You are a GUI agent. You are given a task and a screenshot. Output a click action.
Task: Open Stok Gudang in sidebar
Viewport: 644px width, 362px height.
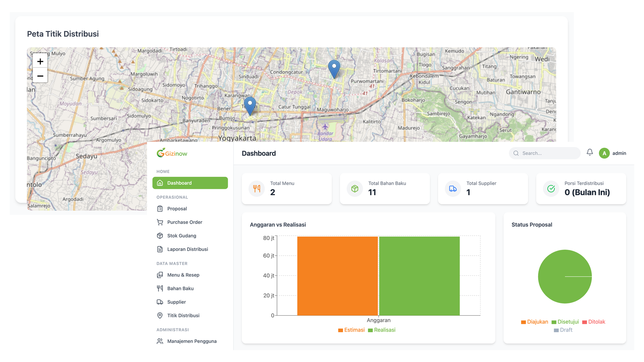[x=181, y=236]
